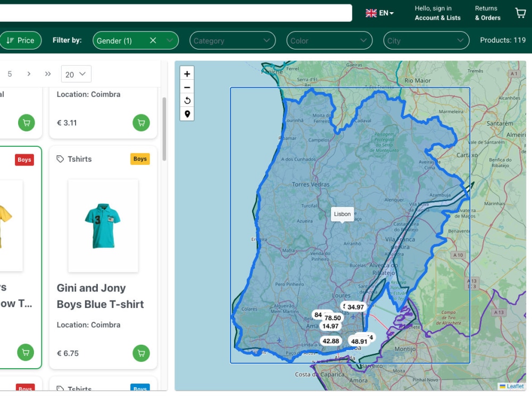Reset the map view

[187, 101]
